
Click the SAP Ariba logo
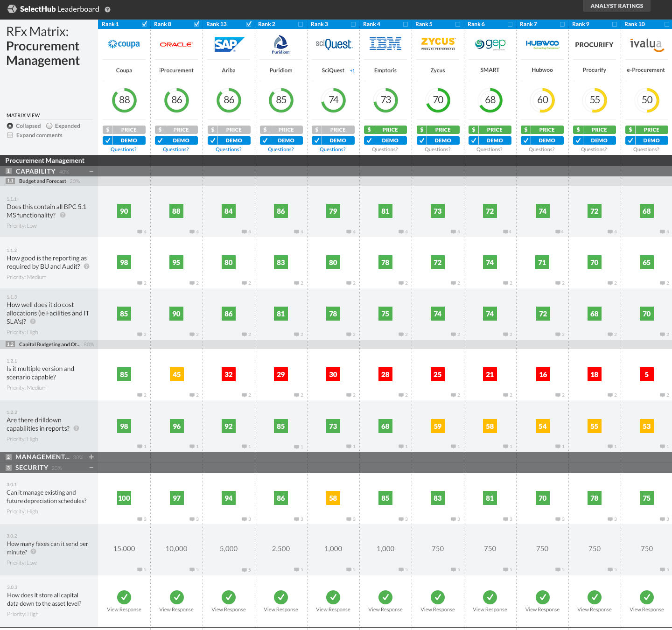tap(229, 44)
